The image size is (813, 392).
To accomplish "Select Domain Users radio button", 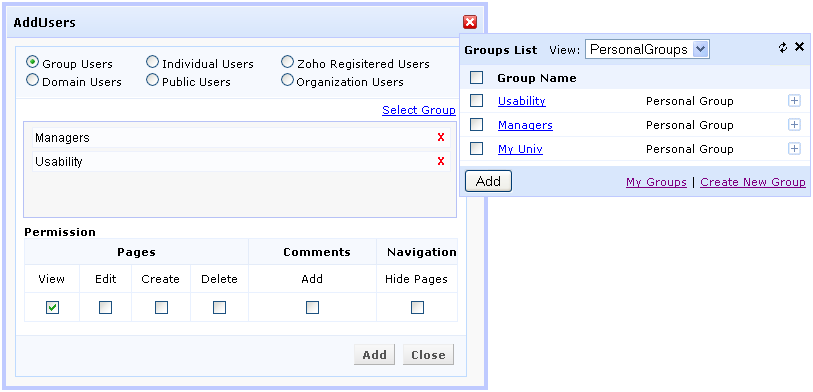I will click(x=33, y=80).
